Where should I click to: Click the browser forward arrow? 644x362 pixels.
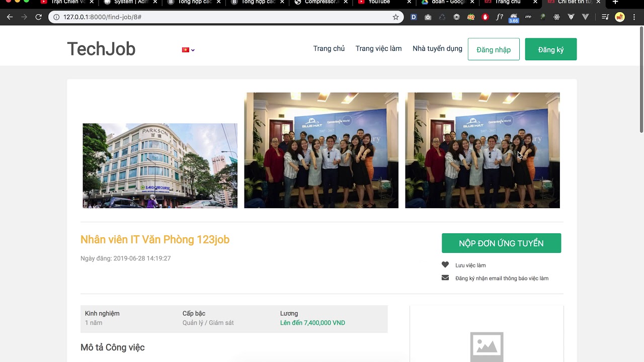point(24,17)
